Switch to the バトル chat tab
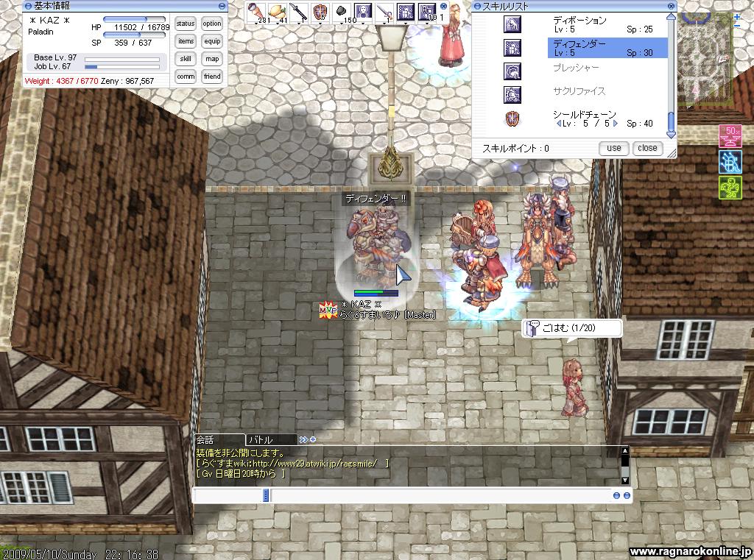Screen dimensions: 754x560 (272, 439)
